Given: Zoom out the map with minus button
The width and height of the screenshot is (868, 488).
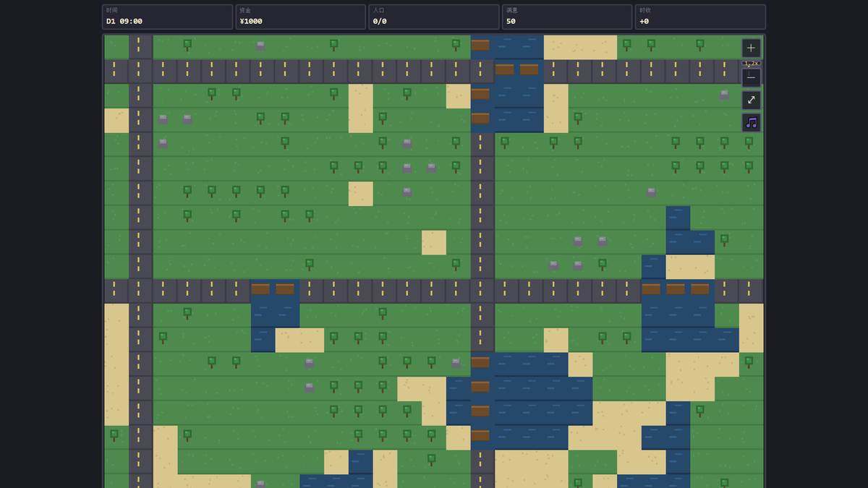Looking at the screenshot, I should pos(751,77).
